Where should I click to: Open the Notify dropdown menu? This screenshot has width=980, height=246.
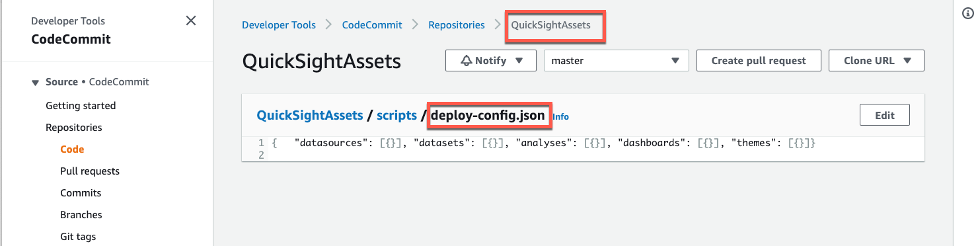pyautogui.click(x=491, y=60)
